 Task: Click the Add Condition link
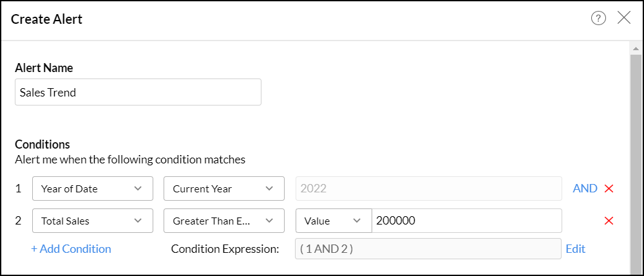pyautogui.click(x=71, y=249)
